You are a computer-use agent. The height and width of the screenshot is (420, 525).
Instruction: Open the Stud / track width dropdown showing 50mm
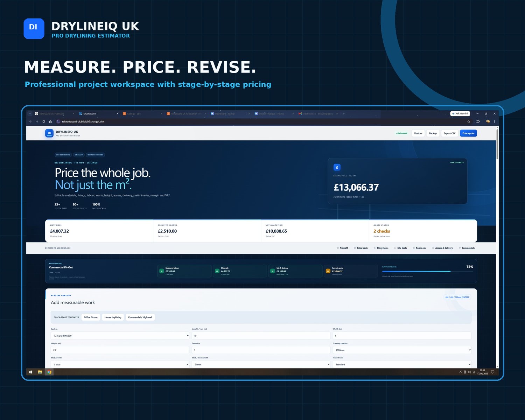click(261, 364)
